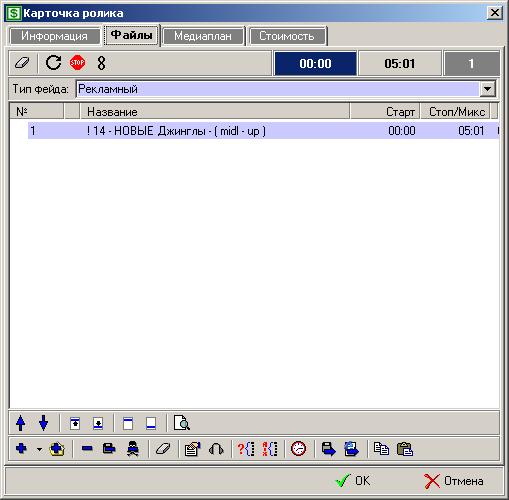This screenshot has width=509, height=500.
Task: Click the 00:00 start cell in row 1
Action: coord(402,131)
